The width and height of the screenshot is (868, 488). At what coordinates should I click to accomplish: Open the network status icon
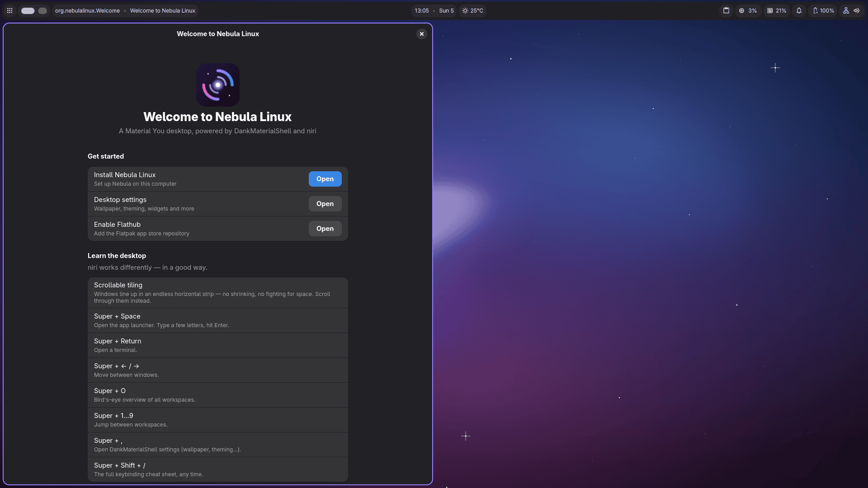[x=846, y=10]
